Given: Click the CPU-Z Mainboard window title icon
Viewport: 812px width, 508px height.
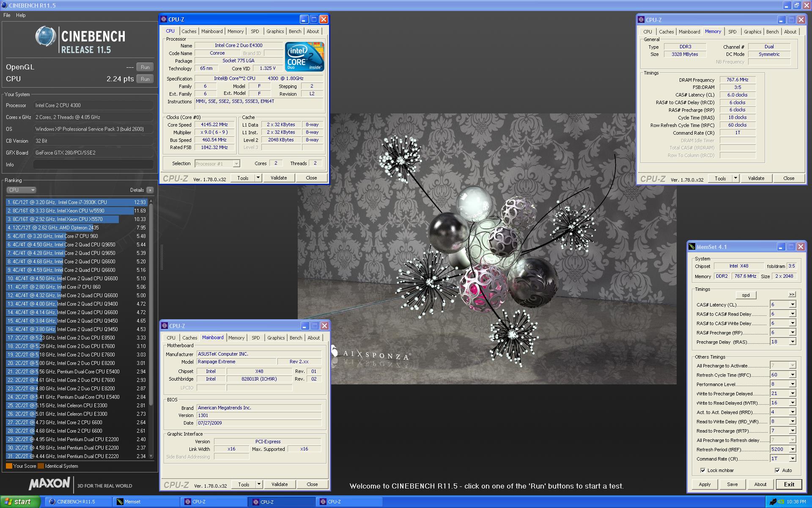Looking at the screenshot, I should click(164, 326).
